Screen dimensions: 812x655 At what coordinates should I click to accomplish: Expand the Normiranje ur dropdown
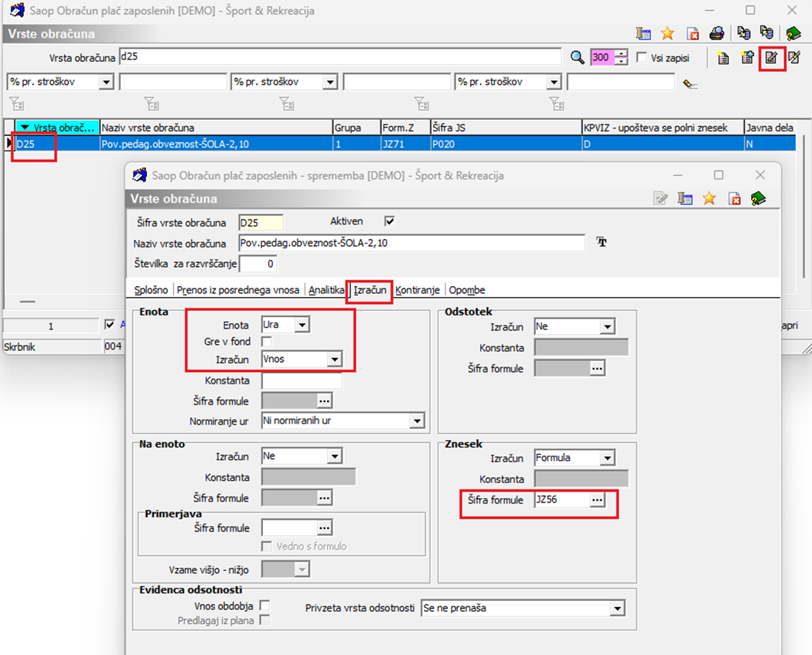(x=418, y=421)
